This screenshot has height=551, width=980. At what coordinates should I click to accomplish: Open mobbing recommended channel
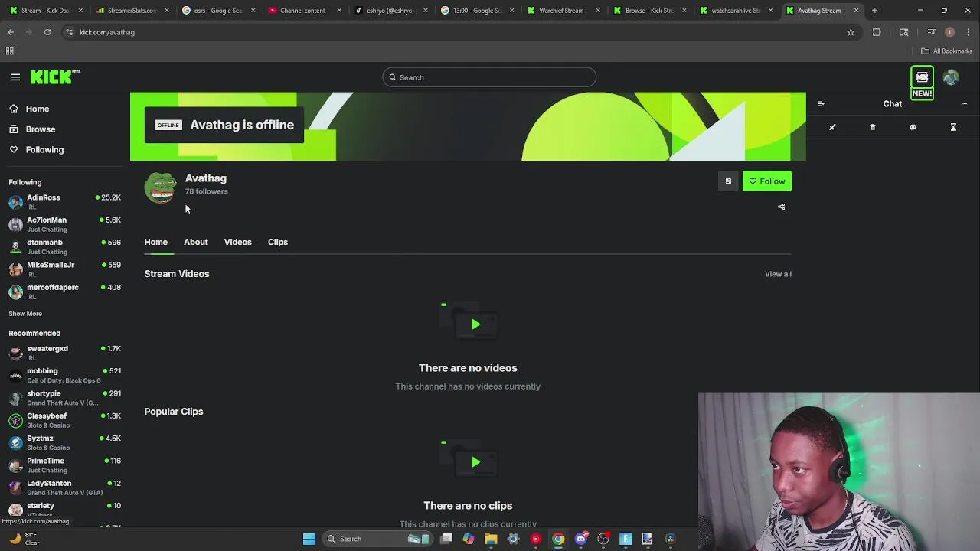[x=65, y=375]
